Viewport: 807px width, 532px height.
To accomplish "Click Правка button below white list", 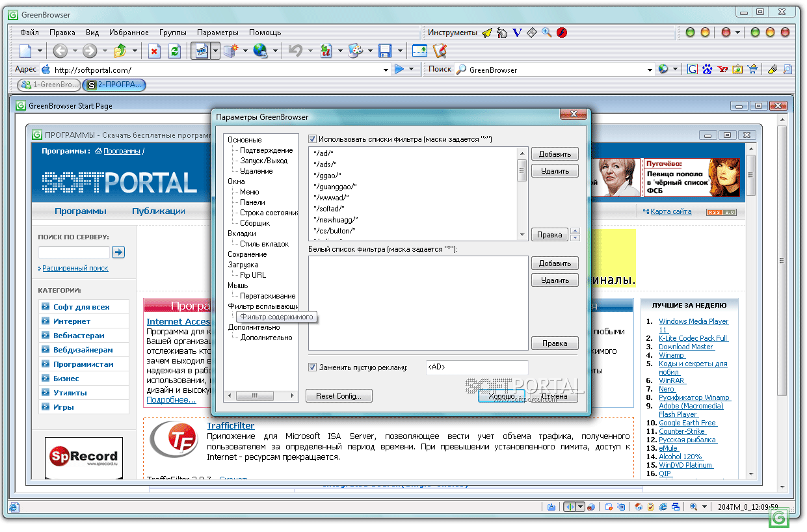I will pos(555,343).
